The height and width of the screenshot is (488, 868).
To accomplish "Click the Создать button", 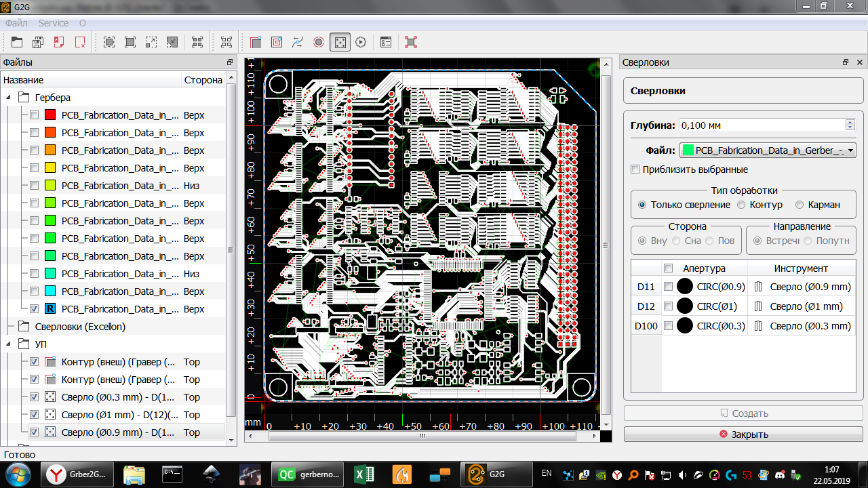I will click(x=744, y=413).
